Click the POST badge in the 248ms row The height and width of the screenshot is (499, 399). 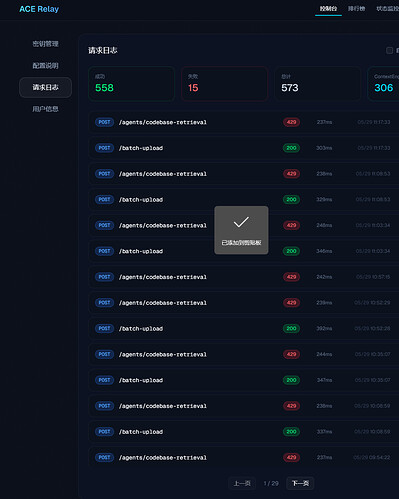pyautogui.click(x=104, y=225)
